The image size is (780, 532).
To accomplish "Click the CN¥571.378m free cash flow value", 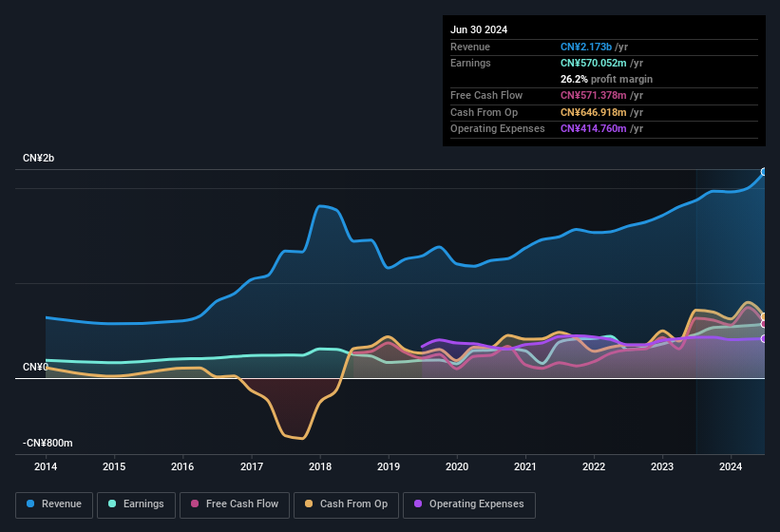I will (594, 95).
